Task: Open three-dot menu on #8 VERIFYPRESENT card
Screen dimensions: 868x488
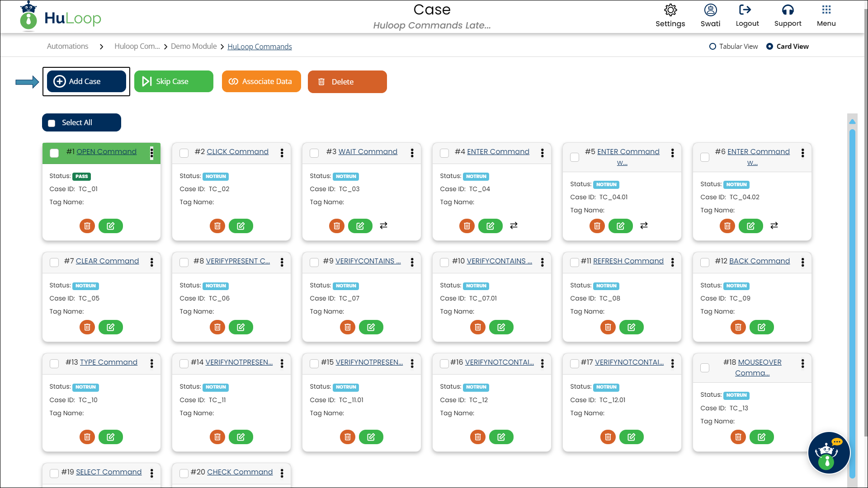Action: pyautogui.click(x=282, y=263)
